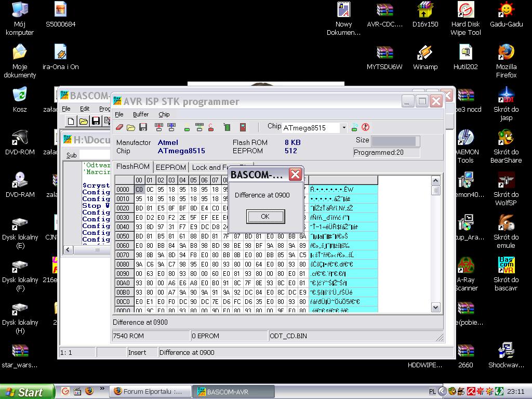The width and height of the screenshot is (532, 399).
Task: Select hex cell C0 at address 0000
Action: (x=139, y=189)
